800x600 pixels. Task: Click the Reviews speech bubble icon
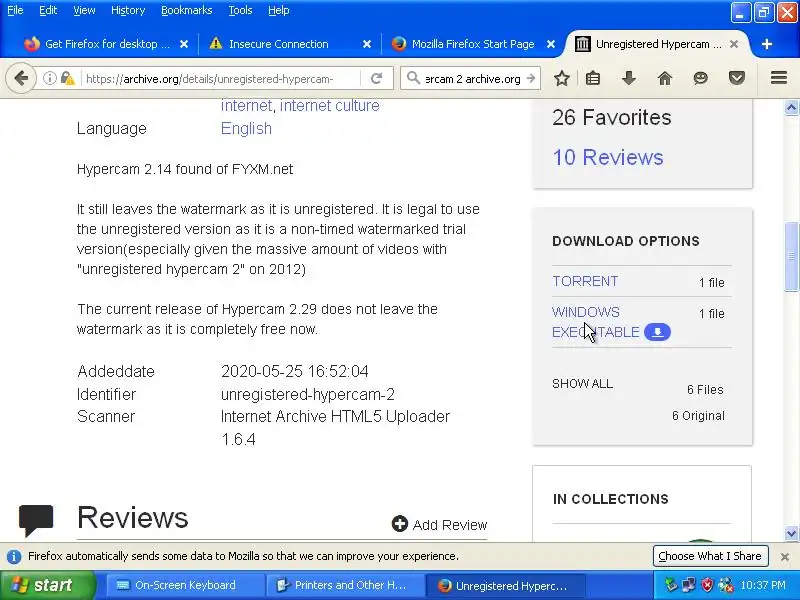pyautogui.click(x=36, y=520)
